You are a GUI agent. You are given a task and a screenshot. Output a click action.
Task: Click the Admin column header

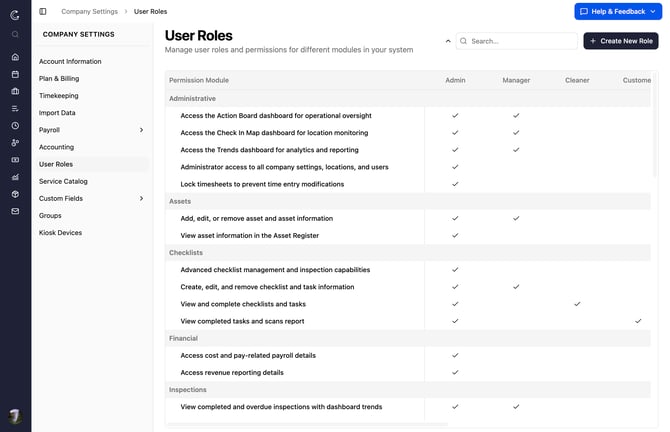click(x=455, y=80)
